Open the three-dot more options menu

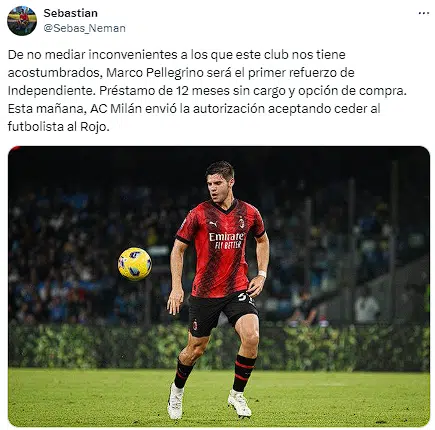point(424,13)
